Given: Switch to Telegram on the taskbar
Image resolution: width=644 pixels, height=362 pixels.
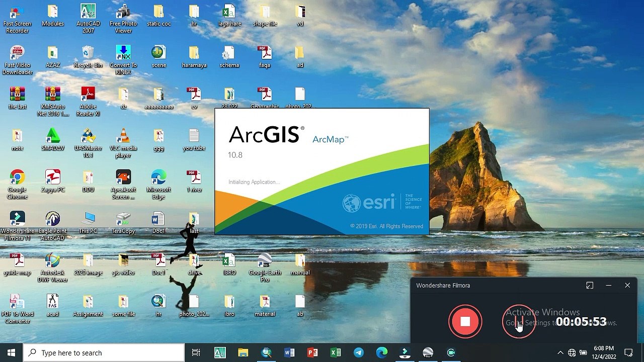Looking at the screenshot, I should pos(359,352).
